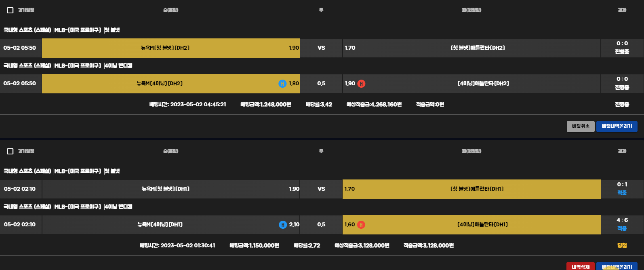Screen dimensions: 644x270
Task: Select the [첫 볼넷]애틀란타[DH2] 1.70 pick
Action: (471, 48)
